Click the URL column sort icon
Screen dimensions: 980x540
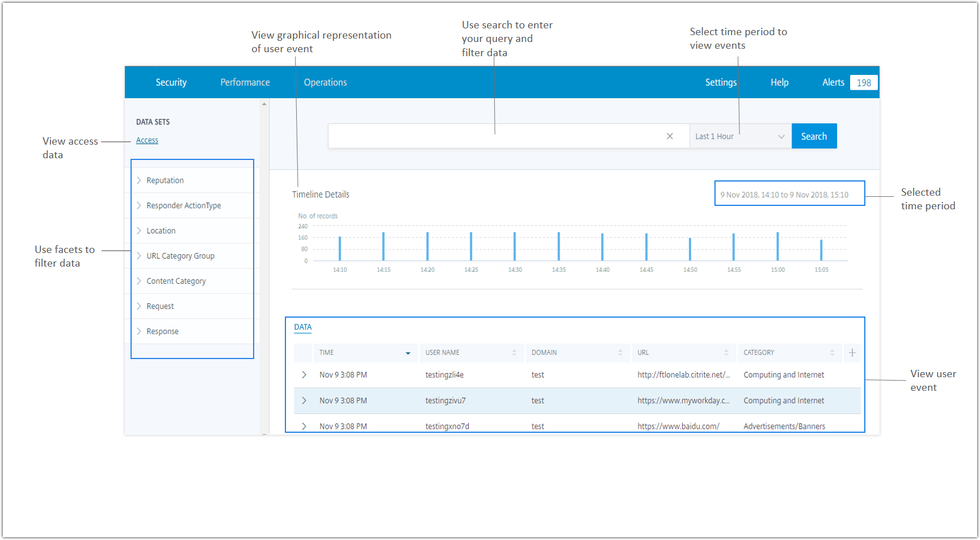pyautogui.click(x=726, y=353)
